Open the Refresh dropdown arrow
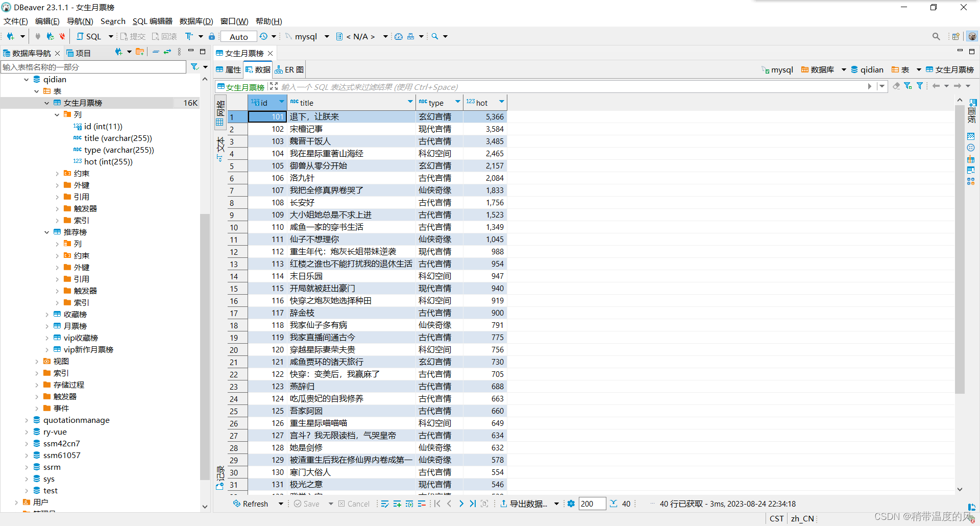The image size is (980, 526). (281, 504)
